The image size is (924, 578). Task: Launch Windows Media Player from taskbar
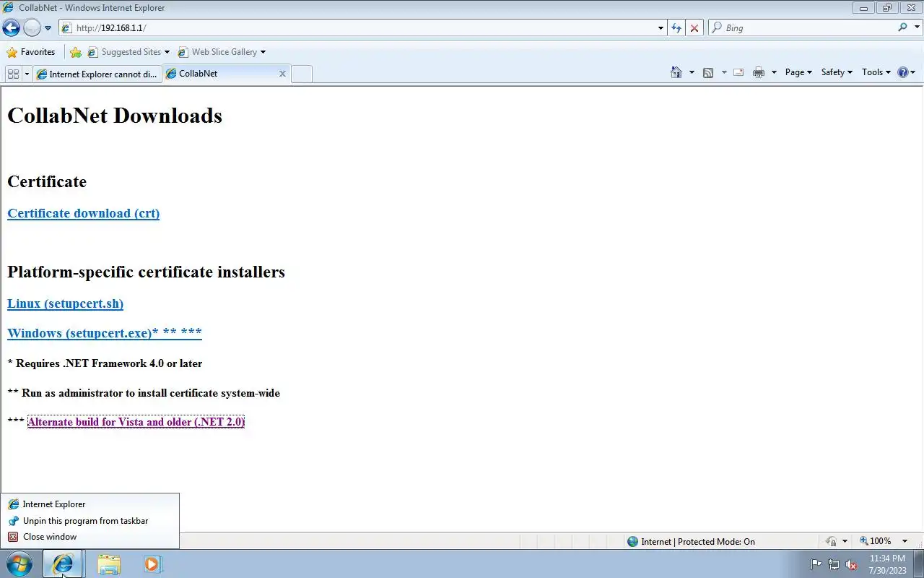point(152,564)
